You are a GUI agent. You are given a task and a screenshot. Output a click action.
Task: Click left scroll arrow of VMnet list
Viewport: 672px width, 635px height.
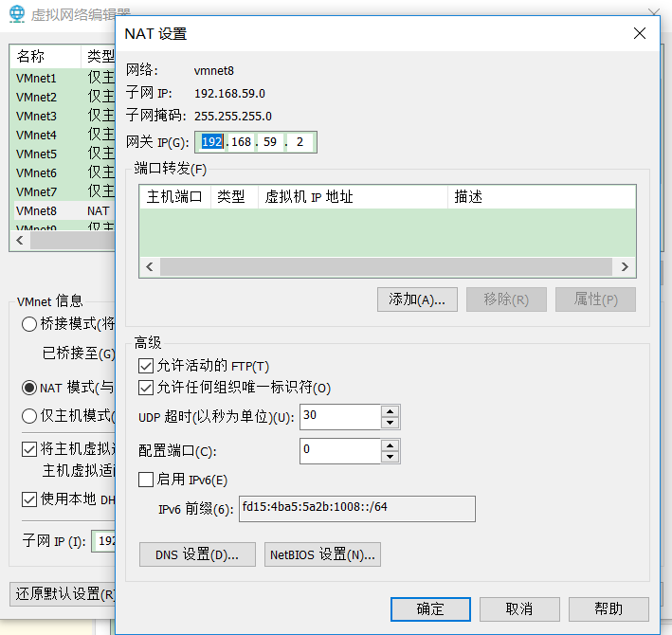20,241
